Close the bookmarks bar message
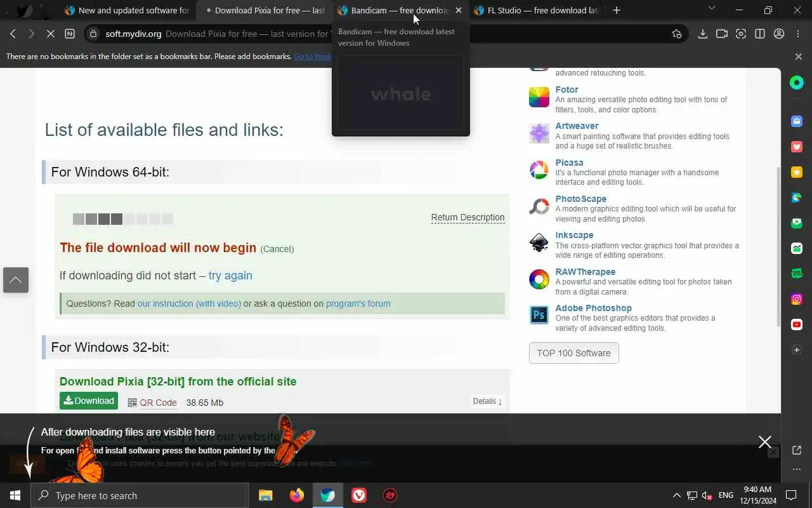This screenshot has height=508, width=812. [x=798, y=57]
